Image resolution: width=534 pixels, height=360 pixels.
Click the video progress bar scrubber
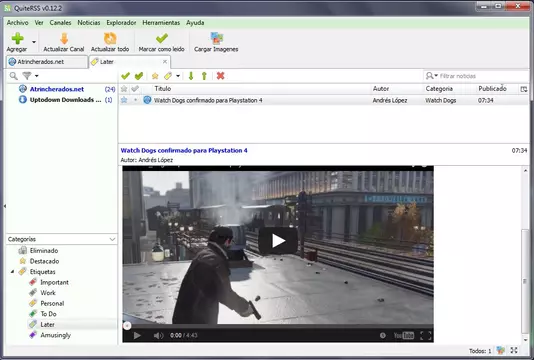pos(127,326)
